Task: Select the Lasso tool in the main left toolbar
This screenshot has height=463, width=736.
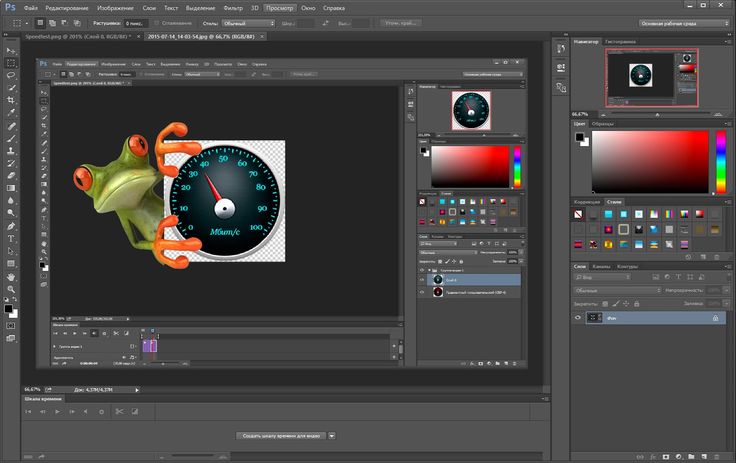Action: pyautogui.click(x=11, y=75)
